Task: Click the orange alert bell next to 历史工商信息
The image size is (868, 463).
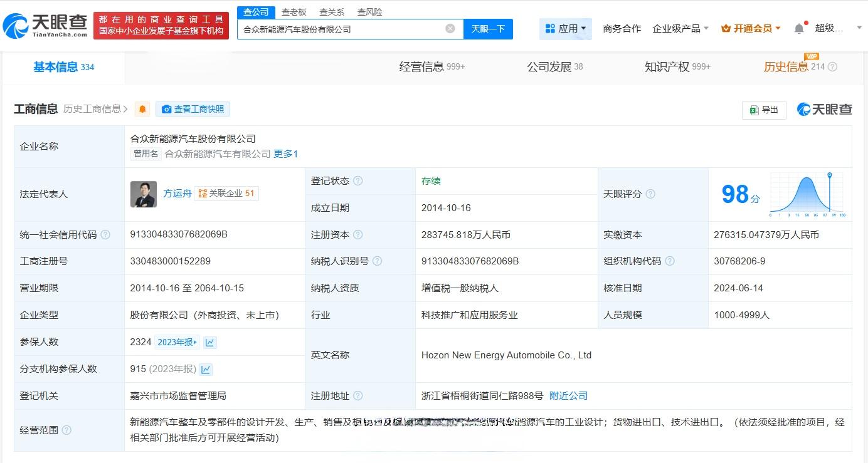Action: (143, 109)
